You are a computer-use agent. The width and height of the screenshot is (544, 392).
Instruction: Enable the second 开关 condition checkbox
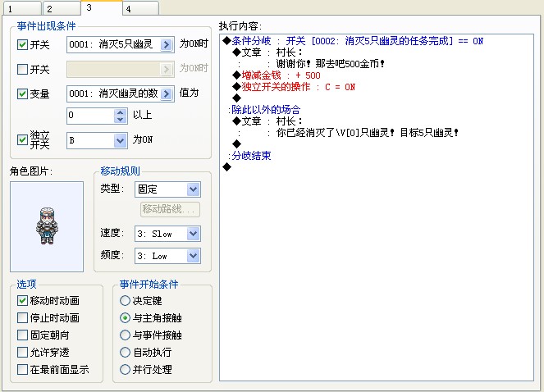click(x=22, y=69)
